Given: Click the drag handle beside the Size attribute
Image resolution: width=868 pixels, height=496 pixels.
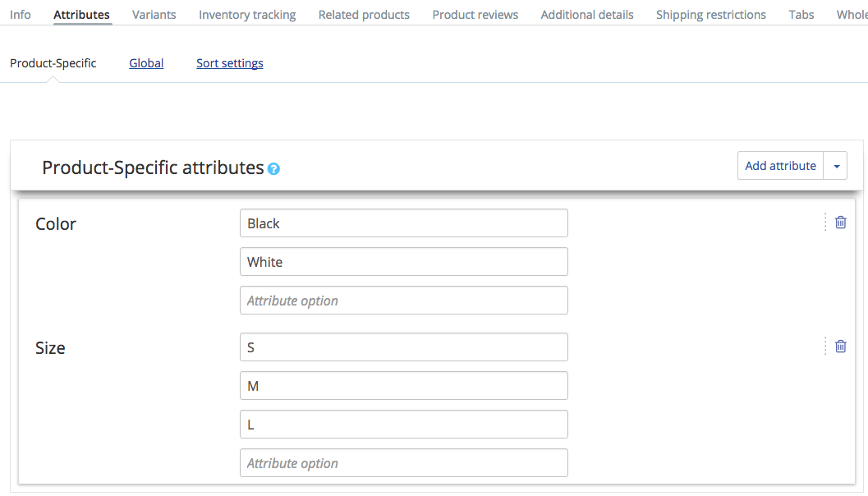Looking at the screenshot, I should (x=824, y=346).
